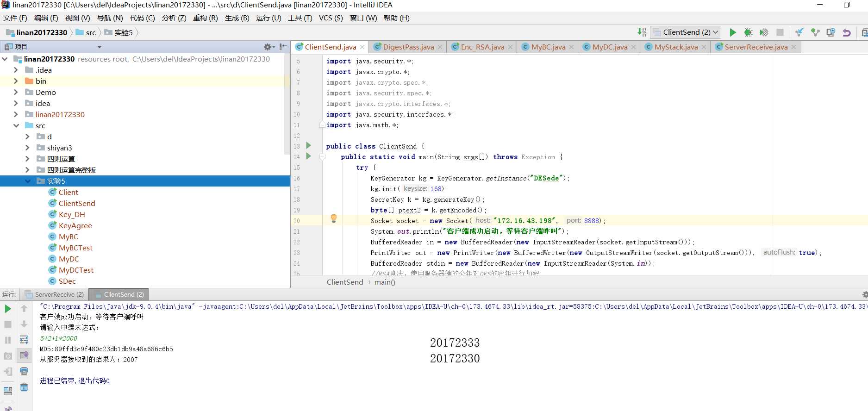Screen dimensions: 868x411
Task: Expand the bin folder
Action: click(x=16, y=81)
